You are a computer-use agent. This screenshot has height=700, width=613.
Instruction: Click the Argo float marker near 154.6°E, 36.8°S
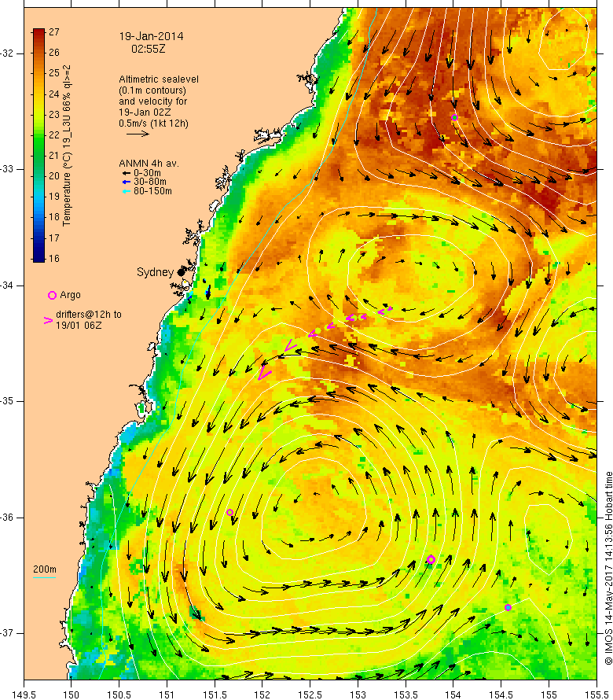click(508, 608)
